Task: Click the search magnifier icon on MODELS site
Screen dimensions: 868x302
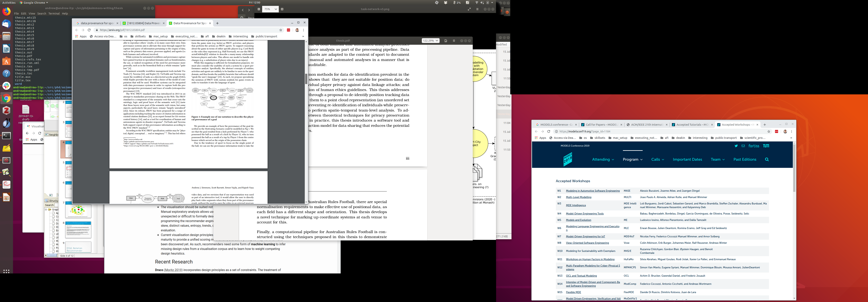Action: (767, 160)
